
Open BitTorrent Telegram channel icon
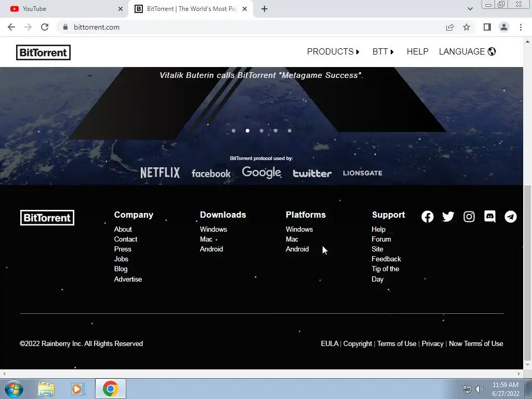pyautogui.click(x=510, y=217)
